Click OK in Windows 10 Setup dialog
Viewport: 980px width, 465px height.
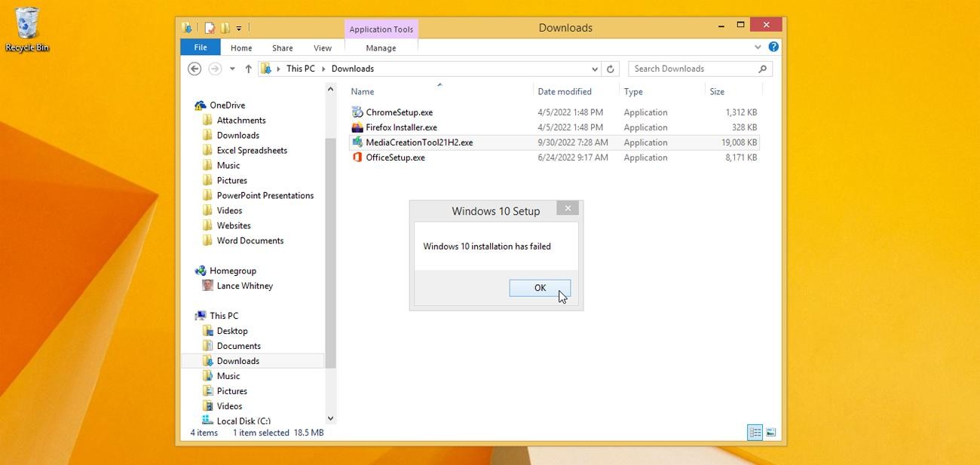pos(540,288)
